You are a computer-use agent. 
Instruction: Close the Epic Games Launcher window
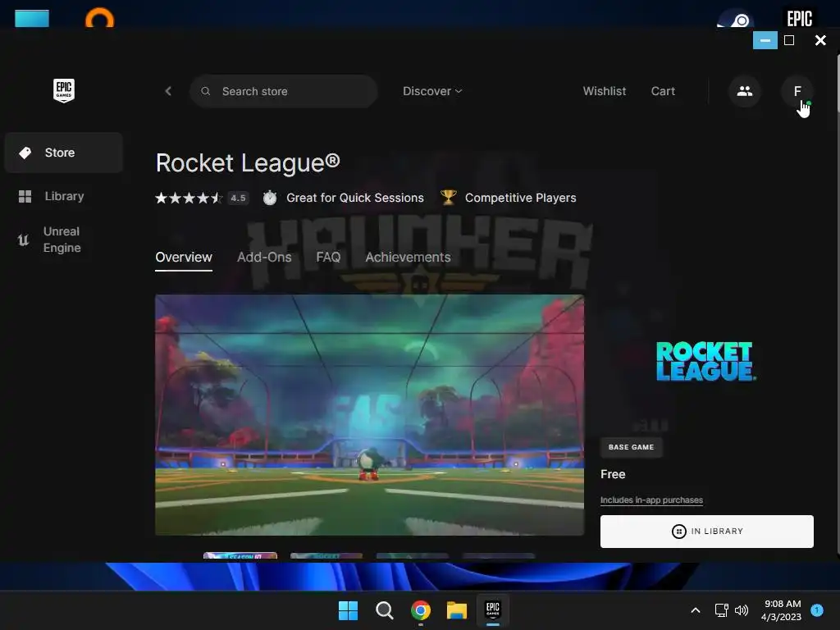tap(820, 40)
